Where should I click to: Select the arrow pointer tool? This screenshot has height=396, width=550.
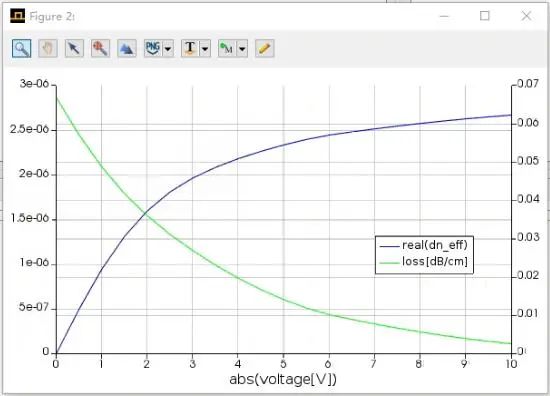coord(74,48)
